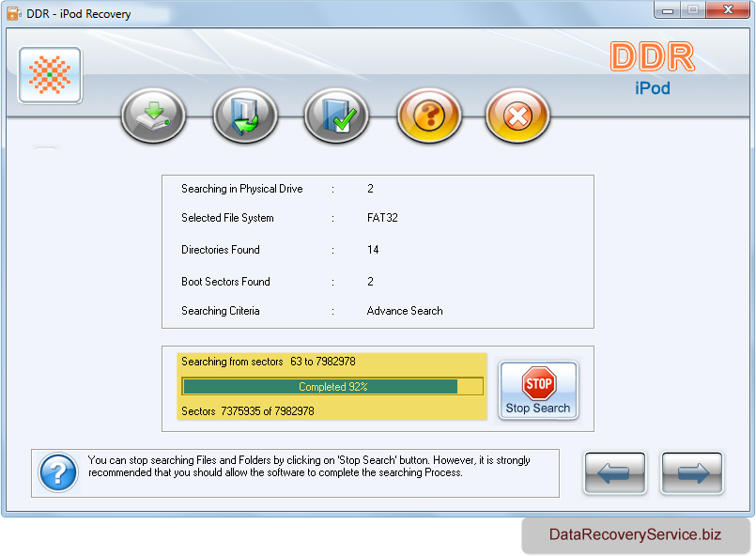Click the 'Directories Found' label
This screenshot has width=756, height=556.
(221, 250)
